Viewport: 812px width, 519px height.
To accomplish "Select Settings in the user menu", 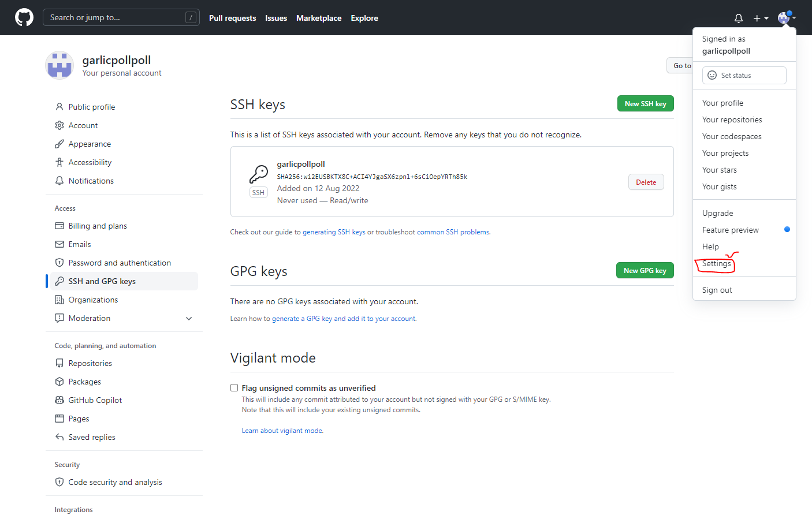I will coord(744,263).
